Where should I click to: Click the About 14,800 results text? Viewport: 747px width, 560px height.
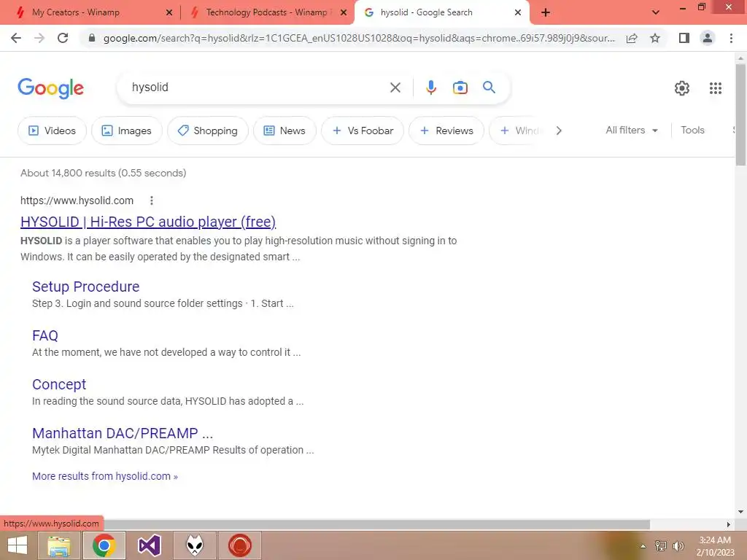point(104,173)
